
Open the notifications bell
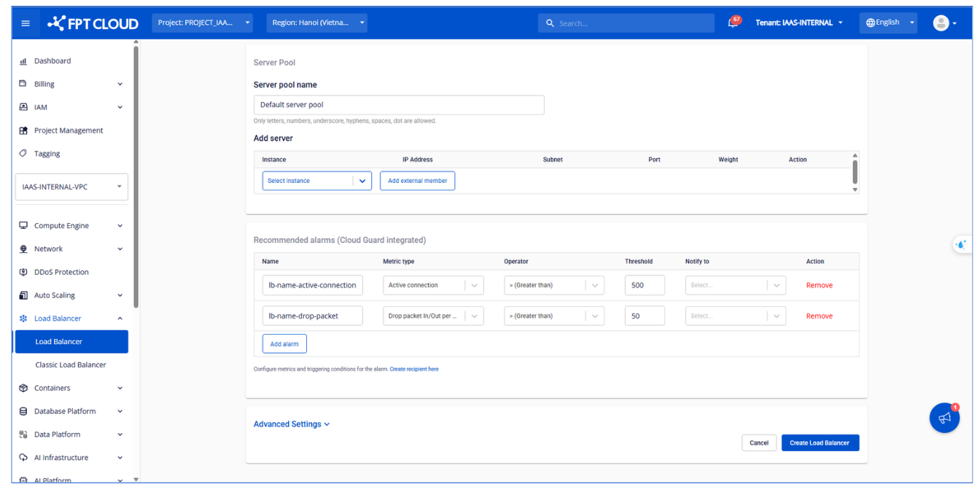732,23
